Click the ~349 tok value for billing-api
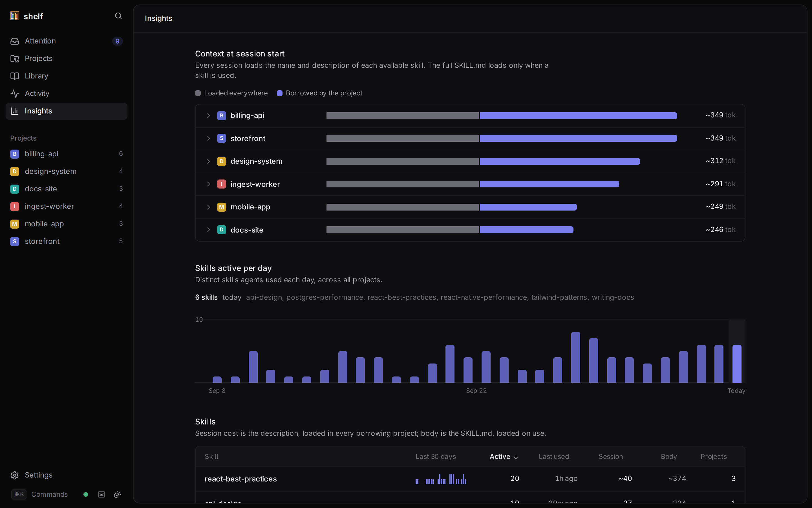The height and width of the screenshot is (508, 812). 720,115
